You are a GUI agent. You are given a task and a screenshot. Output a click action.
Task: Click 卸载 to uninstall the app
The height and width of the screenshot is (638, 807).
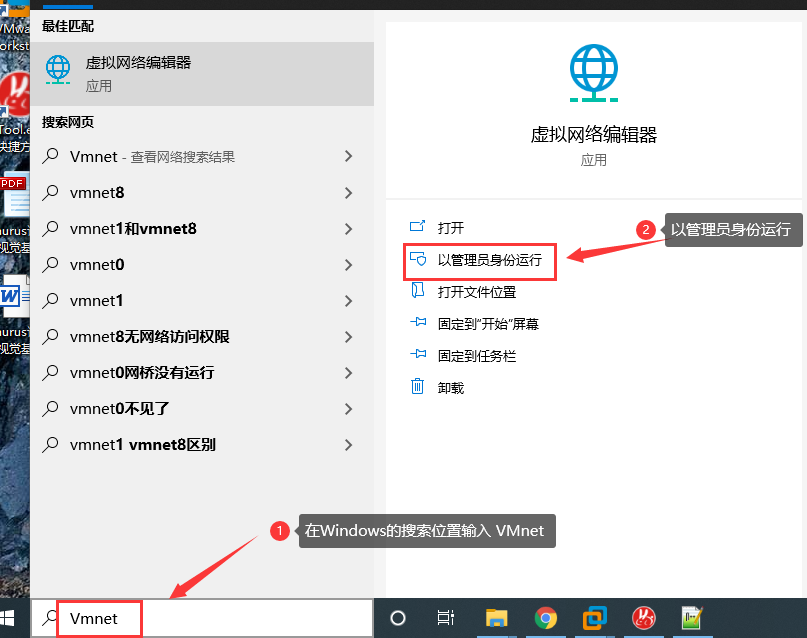point(451,388)
